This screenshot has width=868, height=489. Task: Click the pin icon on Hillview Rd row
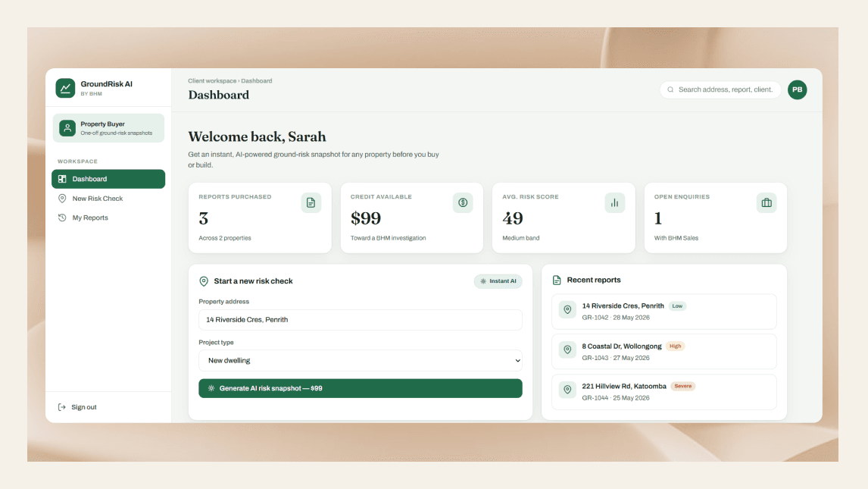(567, 390)
